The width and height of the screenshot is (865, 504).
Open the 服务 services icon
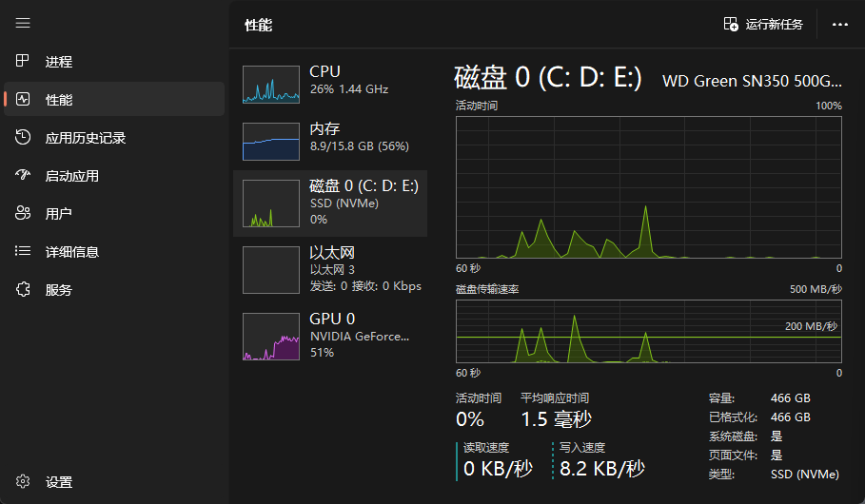click(24, 290)
